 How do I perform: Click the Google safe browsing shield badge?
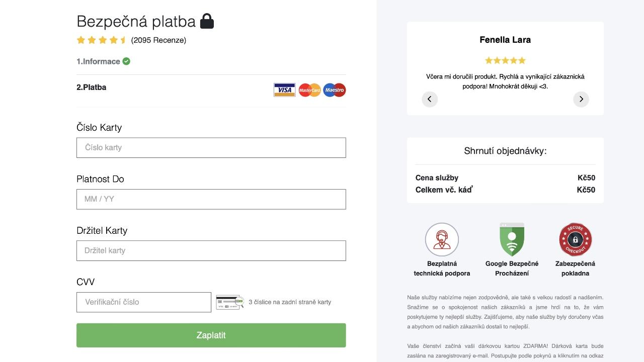pyautogui.click(x=512, y=240)
